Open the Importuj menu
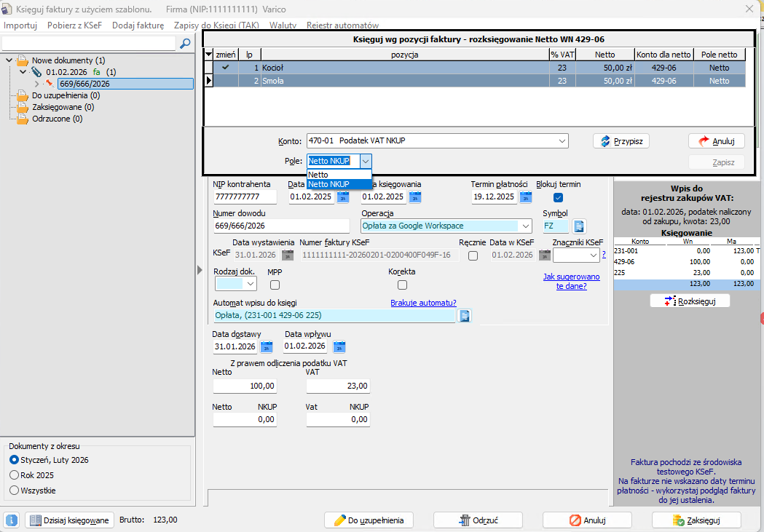764x532 pixels. 20,25
